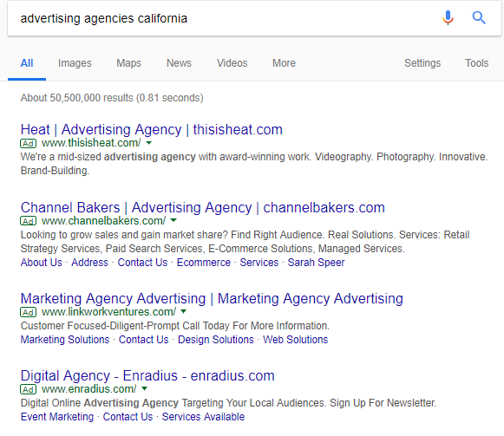The image size is (504, 436).
Task: Click the Ad badge next to www.linkworkventures.com
Action: pos(29,312)
